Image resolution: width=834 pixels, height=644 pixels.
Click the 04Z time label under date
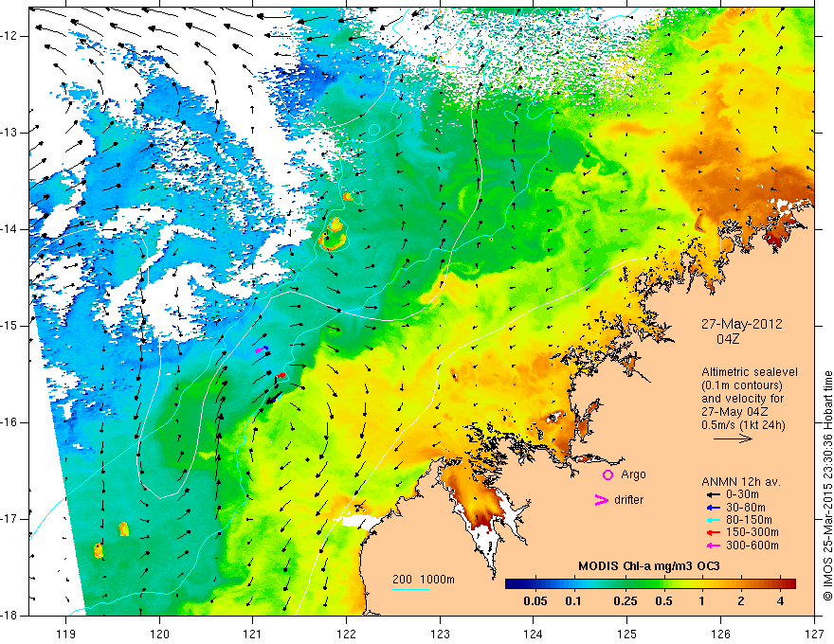tap(728, 339)
